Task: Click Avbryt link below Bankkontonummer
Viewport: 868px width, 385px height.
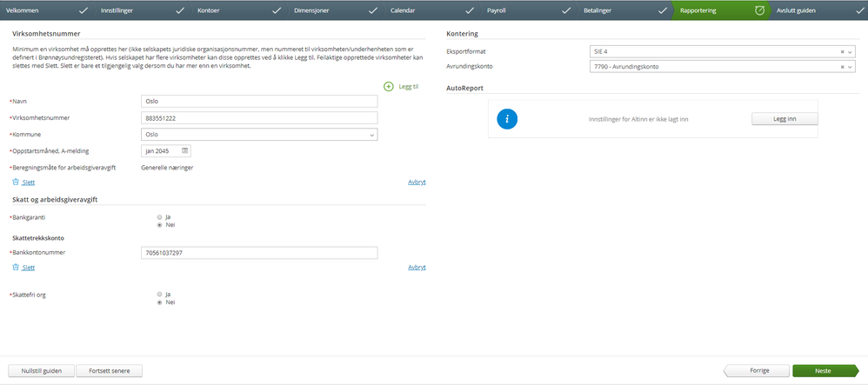Action: pos(417,267)
